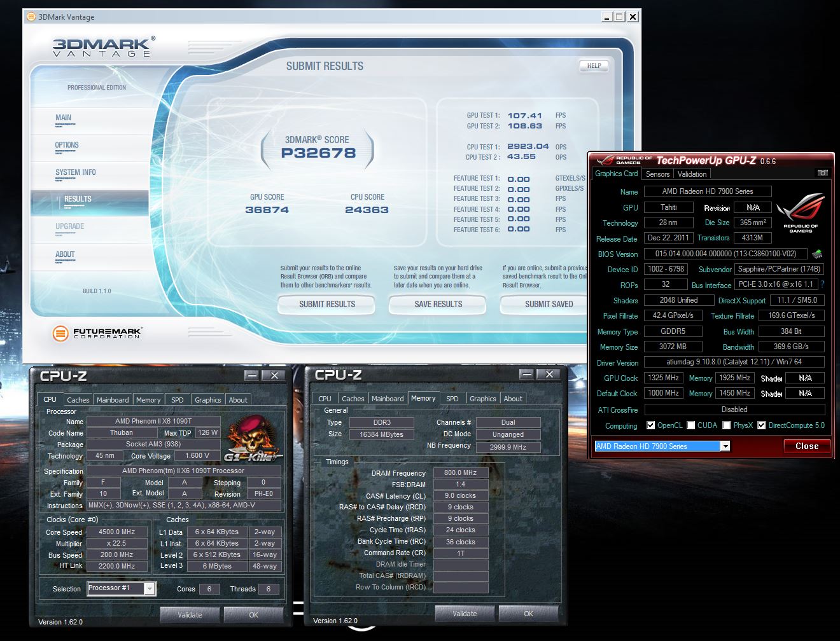Maximize the 3DMark Vantage window
840x641 pixels.
pyautogui.click(x=619, y=17)
